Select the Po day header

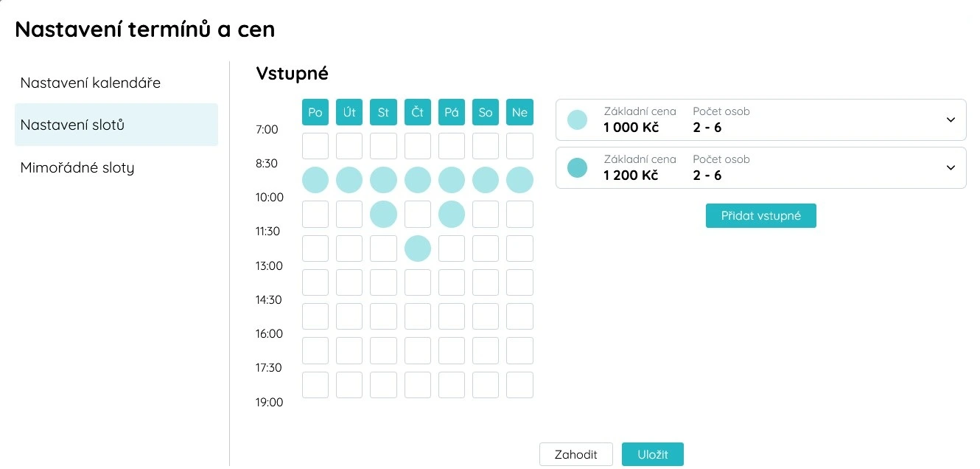[315, 112]
